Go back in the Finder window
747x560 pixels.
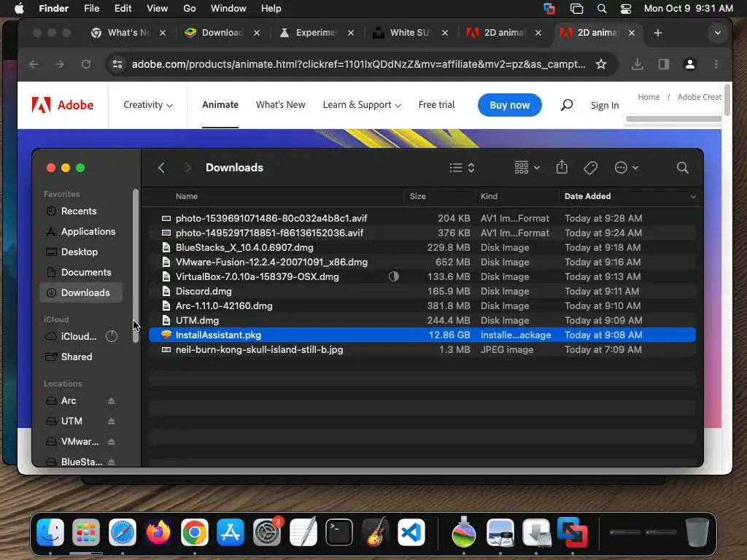click(161, 168)
